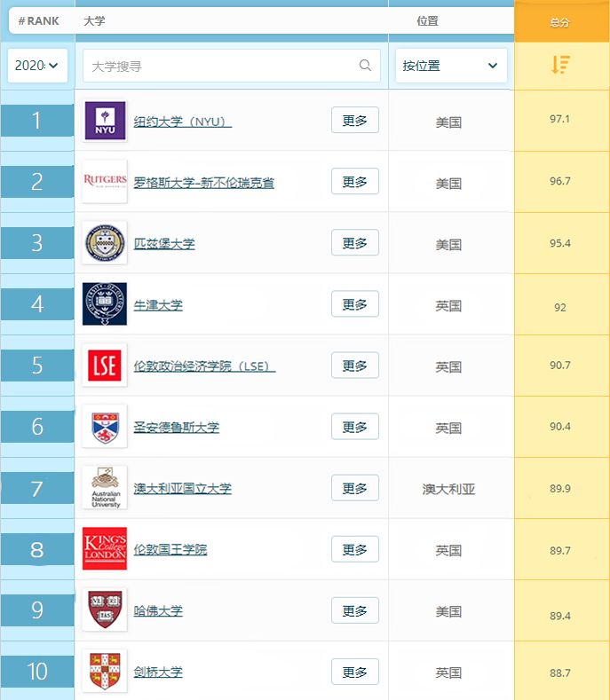610x700 pixels.
Task: Click the # RANK column header
Action: (x=38, y=21)
